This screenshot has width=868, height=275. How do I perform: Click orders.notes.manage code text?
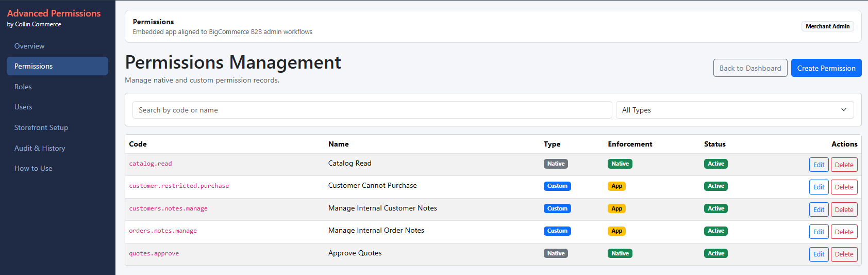click(x=163, y=231)
